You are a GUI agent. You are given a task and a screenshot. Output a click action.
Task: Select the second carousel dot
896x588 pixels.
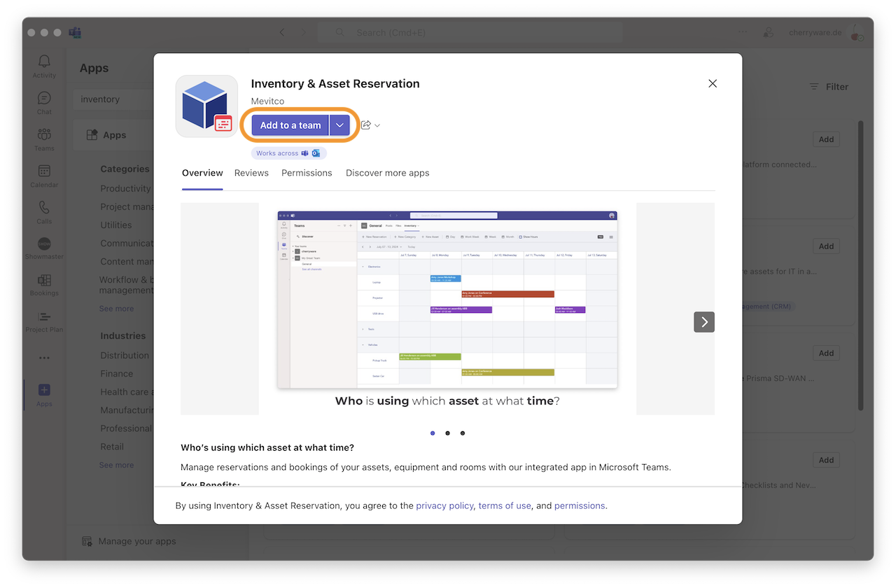tap(447, 433)
